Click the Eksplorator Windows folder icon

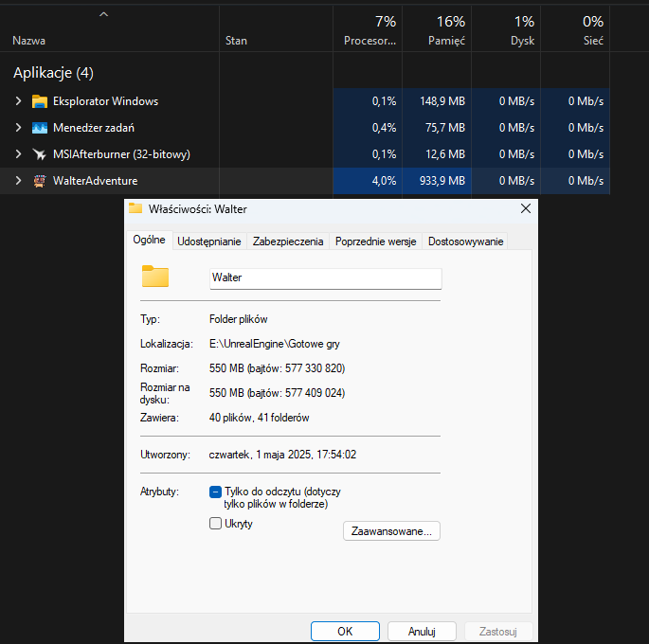40,101
